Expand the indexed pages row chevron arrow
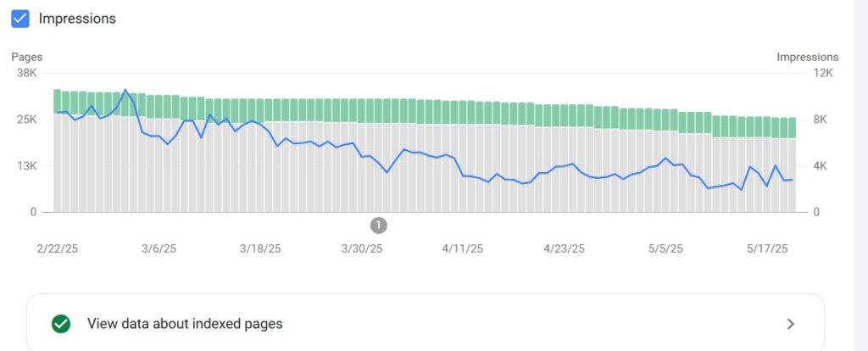868x351 pixels. pos(790,324)
